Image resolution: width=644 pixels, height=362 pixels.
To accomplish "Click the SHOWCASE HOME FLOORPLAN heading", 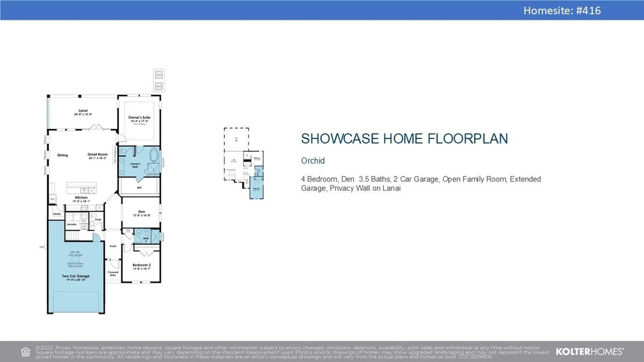I will [404, 139].
